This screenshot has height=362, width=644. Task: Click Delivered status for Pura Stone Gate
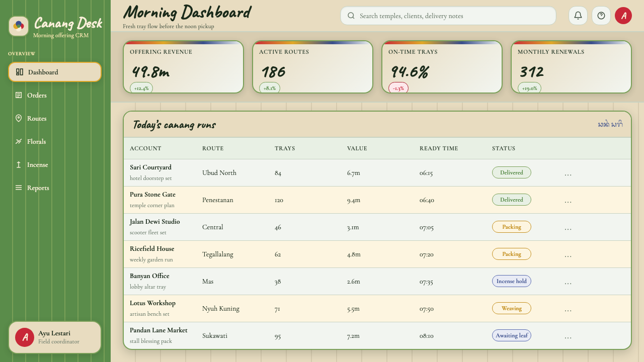[512, 200]
